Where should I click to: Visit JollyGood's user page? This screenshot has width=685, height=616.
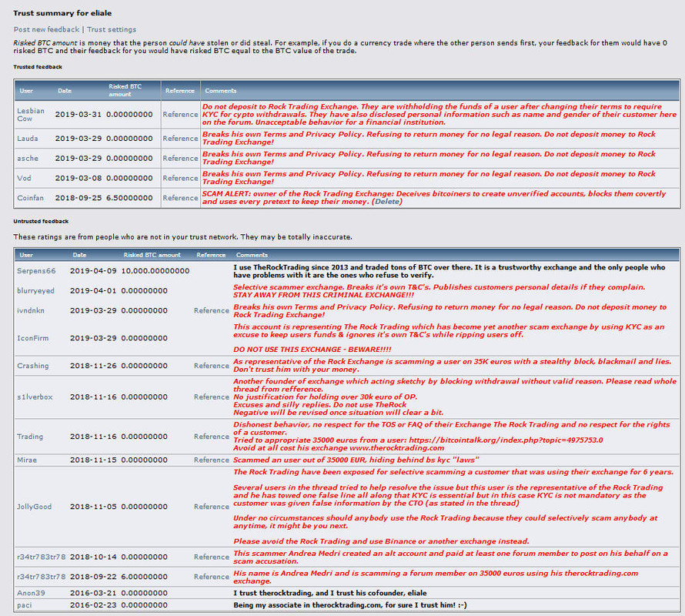tap(34, 506)
